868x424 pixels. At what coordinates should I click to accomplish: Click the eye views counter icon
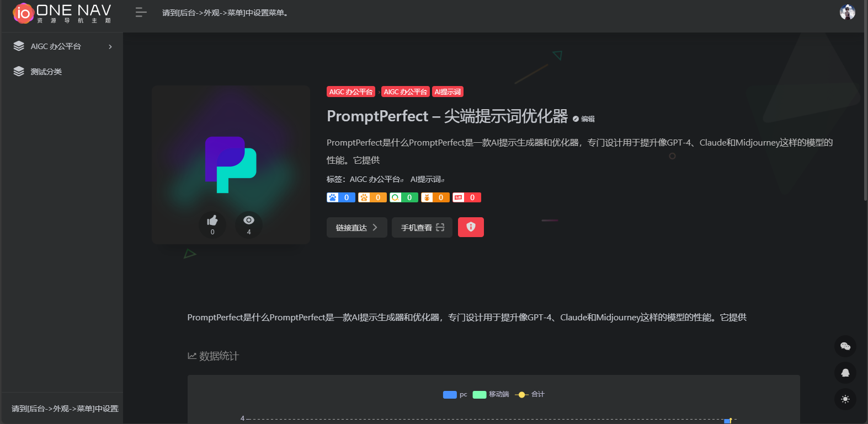coord(249,225)
